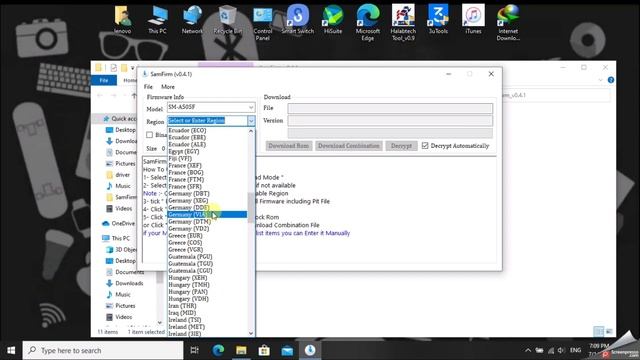Open OneDrive in Explorer sidebar
640x360 pixels.
[118, 223]
